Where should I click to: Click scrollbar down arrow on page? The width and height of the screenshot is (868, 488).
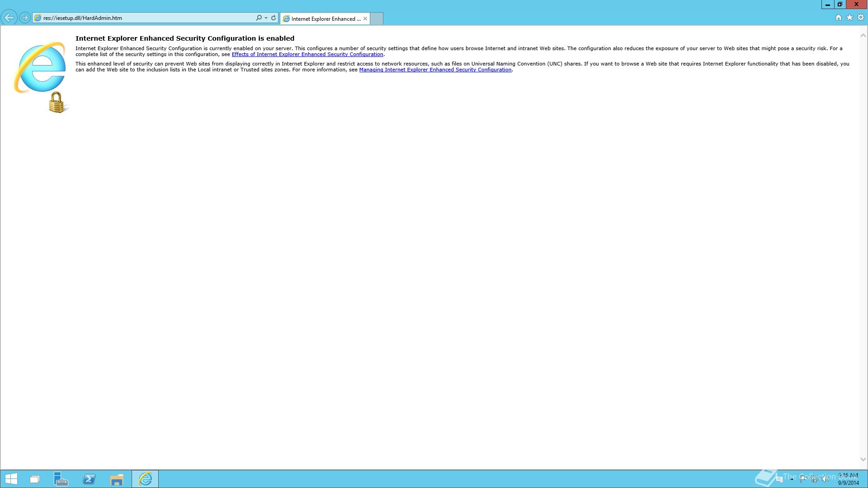[x=863, y=459]
